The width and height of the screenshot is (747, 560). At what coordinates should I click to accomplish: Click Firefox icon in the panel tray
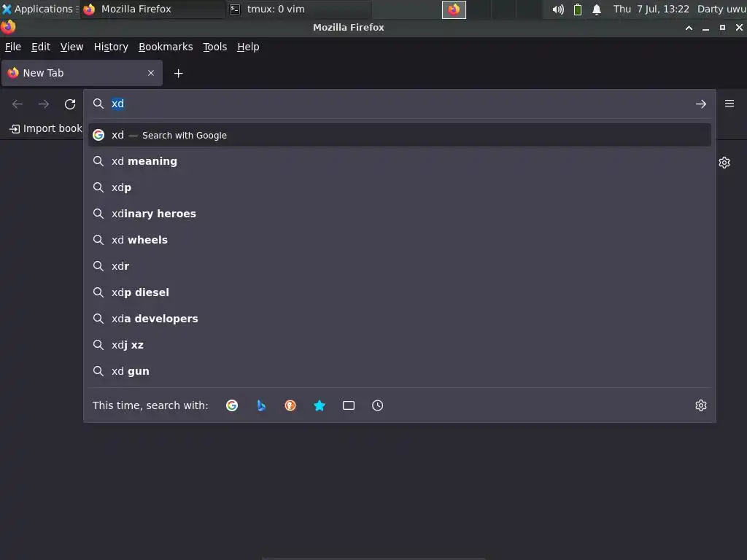(x=454, y=9)
